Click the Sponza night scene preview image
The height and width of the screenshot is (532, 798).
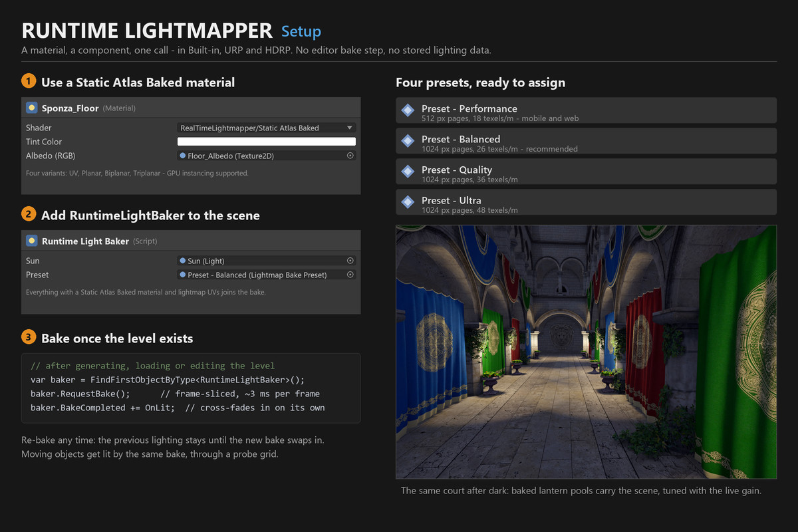tap(586, 352)
